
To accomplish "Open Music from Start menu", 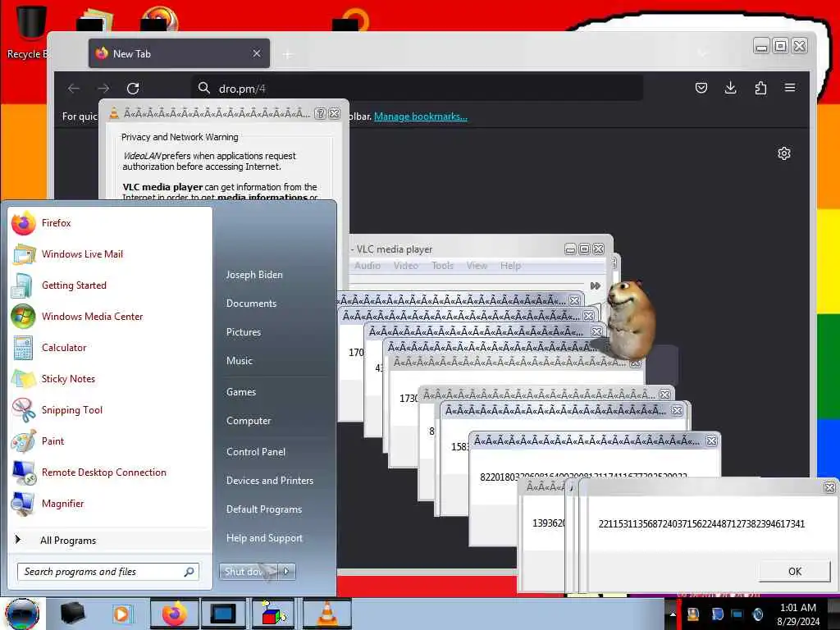I will point(239,361).
